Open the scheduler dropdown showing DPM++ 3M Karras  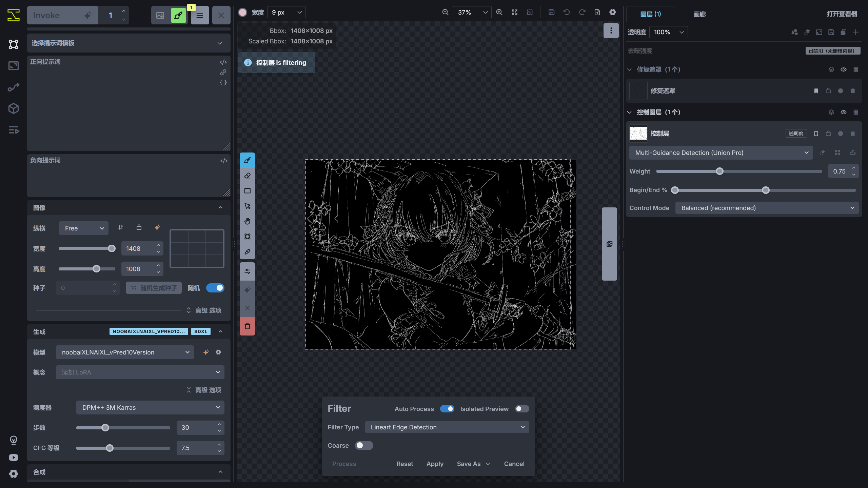(x=150, y=407)
